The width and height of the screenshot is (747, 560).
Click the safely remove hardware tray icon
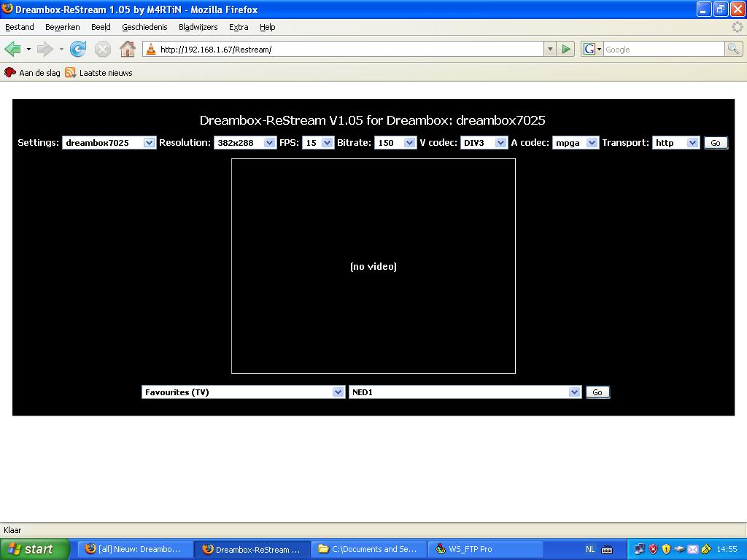(680, 550)
